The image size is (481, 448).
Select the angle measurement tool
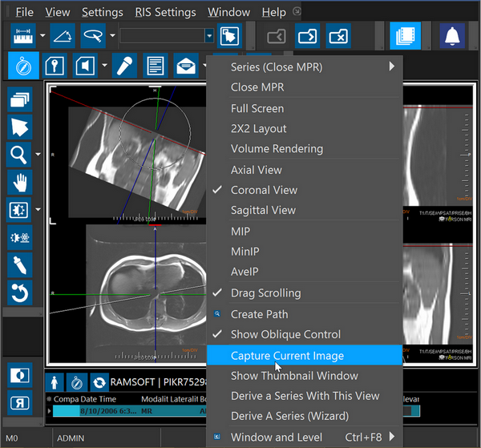click(62, 35)
